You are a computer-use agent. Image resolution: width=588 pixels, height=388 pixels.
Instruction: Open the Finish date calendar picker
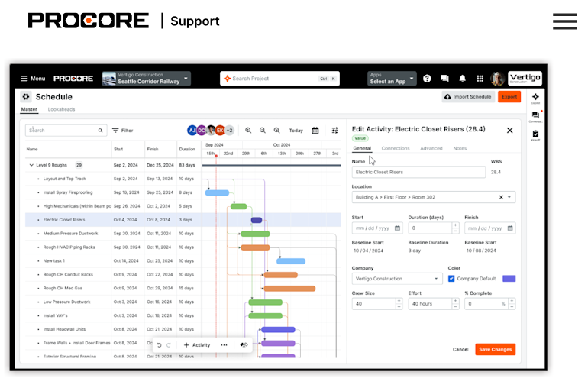click(x=510, y=228)
